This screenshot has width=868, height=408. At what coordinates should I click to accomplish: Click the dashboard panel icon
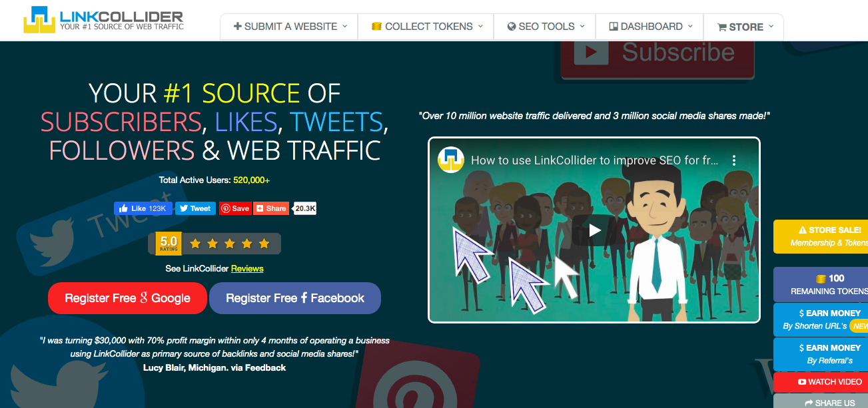[x=614, y=27]
